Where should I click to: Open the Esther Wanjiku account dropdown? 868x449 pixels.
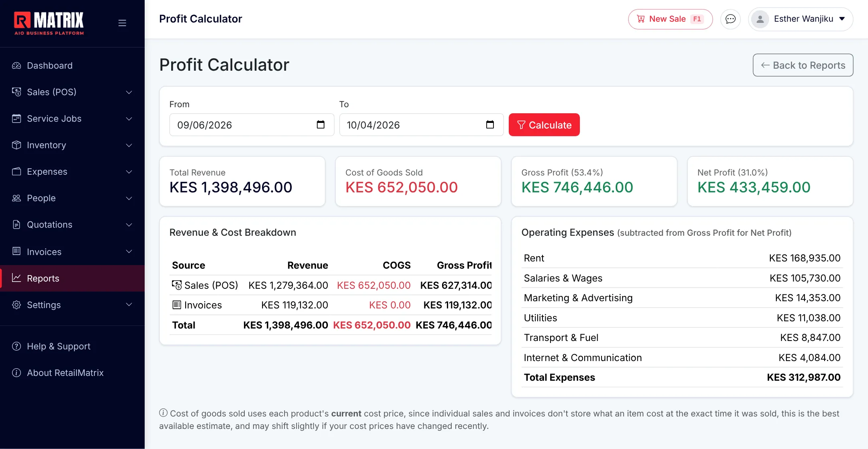[x=800, y=19]
